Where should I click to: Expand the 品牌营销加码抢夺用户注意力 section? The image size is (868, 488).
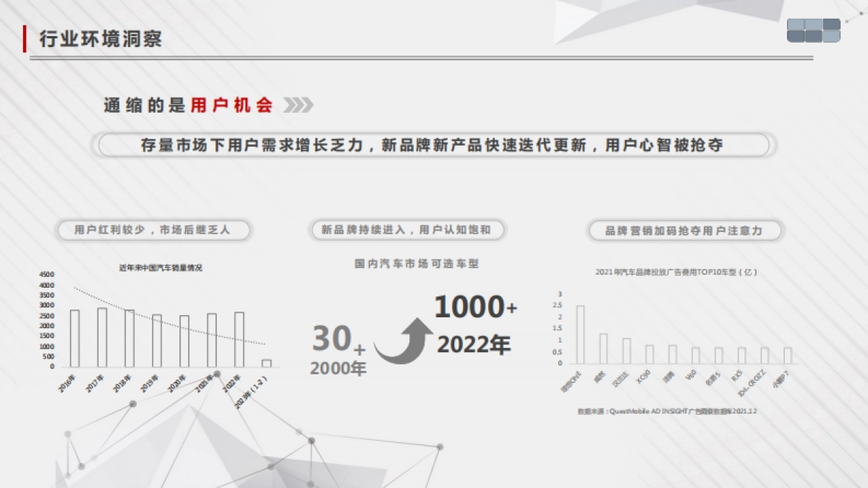[684, 231]
